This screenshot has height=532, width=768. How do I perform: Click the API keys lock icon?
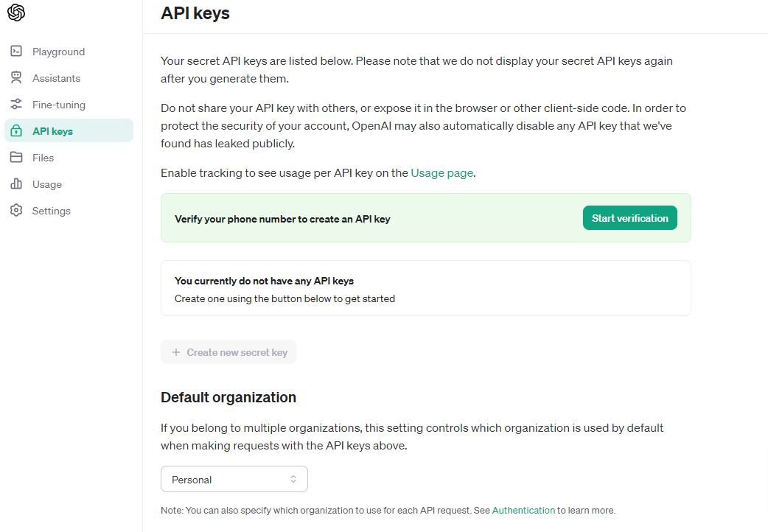[x=16, y=131]
